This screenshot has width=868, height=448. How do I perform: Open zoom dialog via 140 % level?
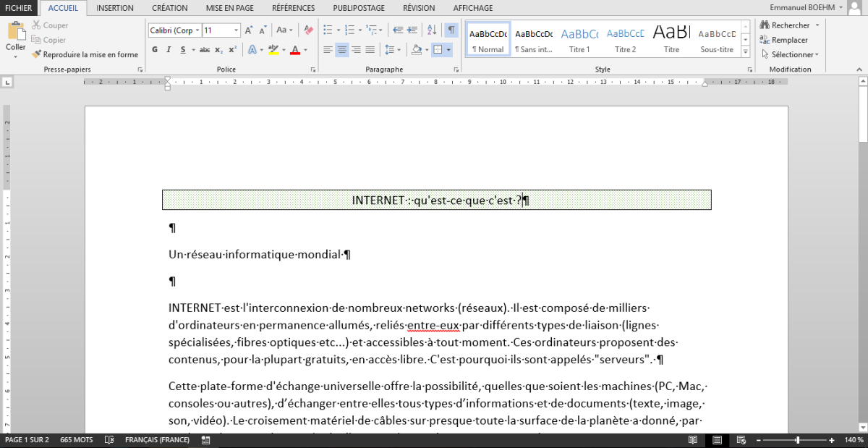[x=855, y=440]
